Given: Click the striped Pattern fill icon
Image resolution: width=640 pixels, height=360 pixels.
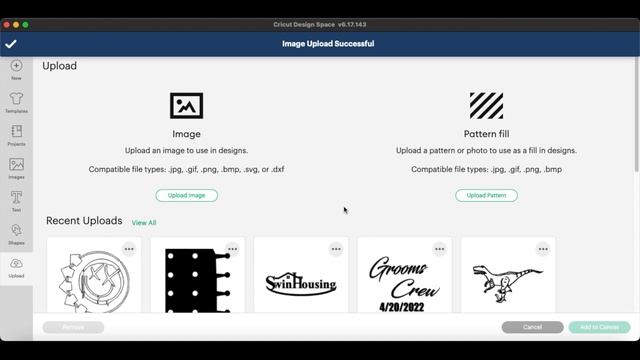Looking at the screenshot, I should coord(486,106).
